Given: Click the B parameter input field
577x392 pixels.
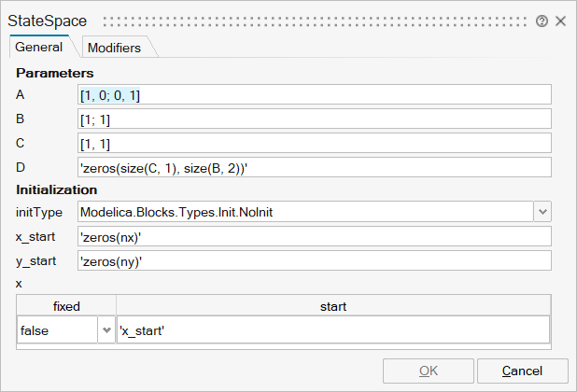Looking at the screenshot, I should (315, 119).
